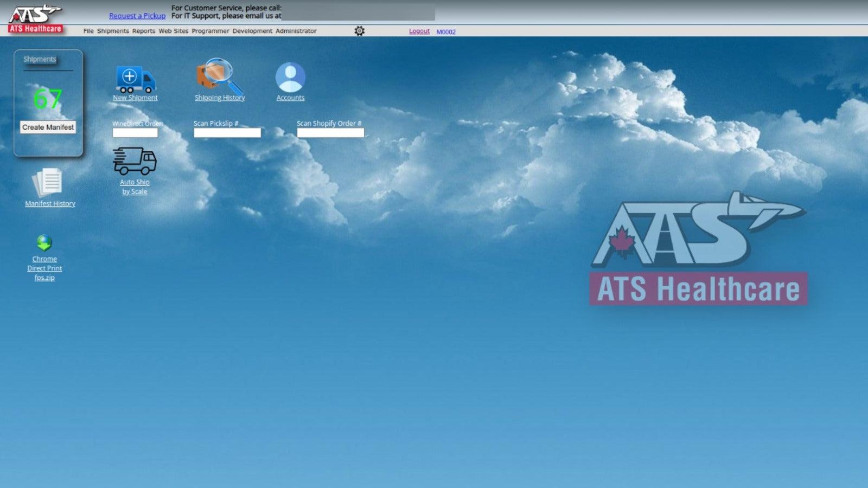Click the Request a Pickup link
Screen dimensions: 868x488
pyautogui.click(x=137, y=16)
